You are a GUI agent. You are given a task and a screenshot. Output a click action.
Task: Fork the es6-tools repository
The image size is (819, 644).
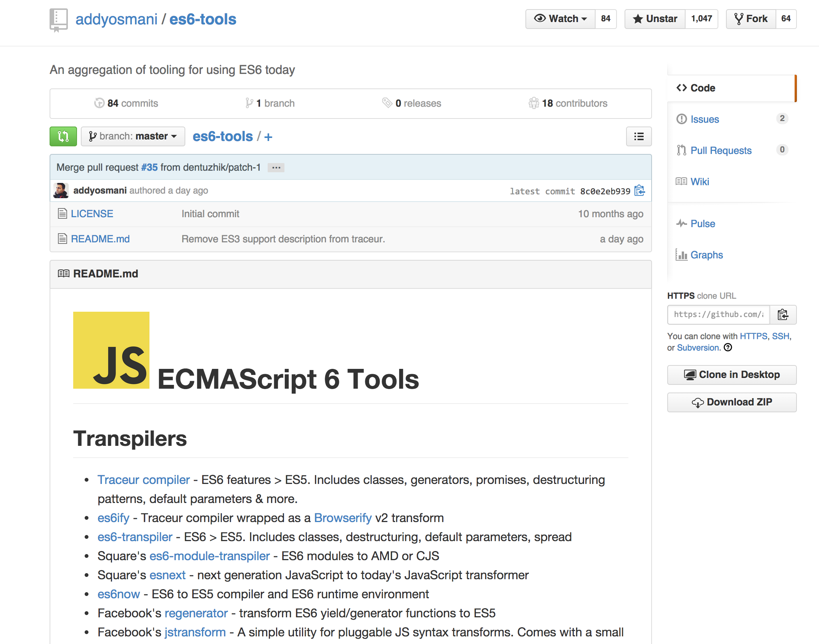point(751,19)
